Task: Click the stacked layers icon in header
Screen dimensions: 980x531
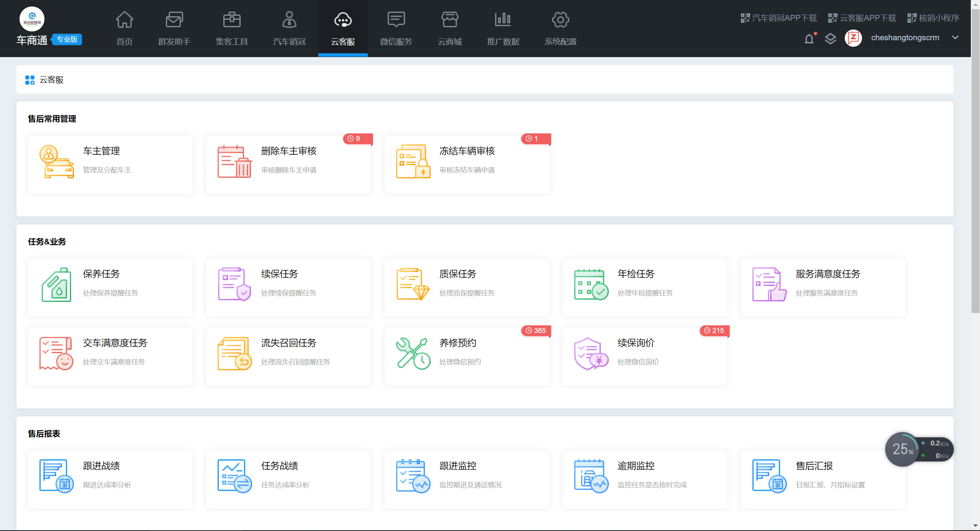Action: [830, 38]
